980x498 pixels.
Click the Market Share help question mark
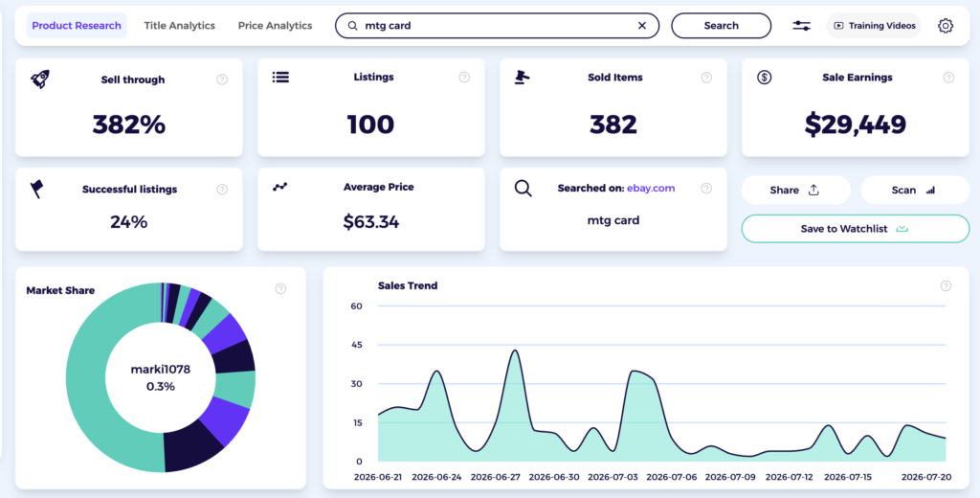tap(280, 288)
